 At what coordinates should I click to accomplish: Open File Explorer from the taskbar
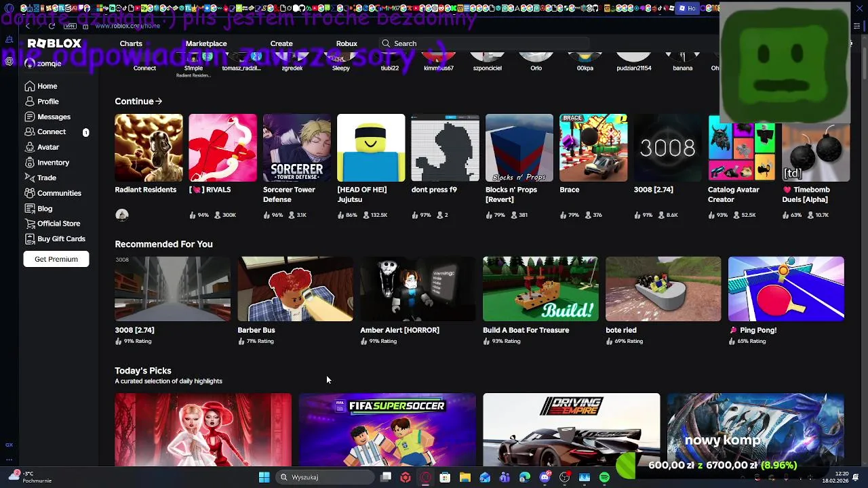465,477
